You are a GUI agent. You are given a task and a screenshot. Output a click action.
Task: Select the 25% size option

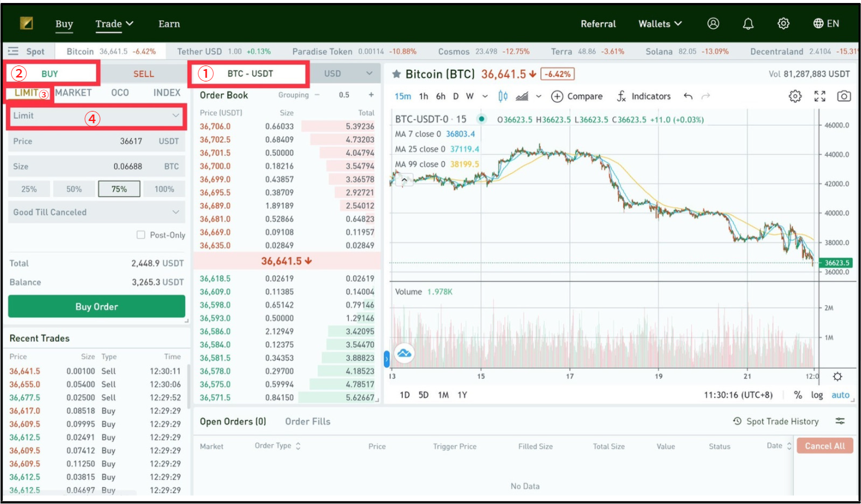click(29, 189)
